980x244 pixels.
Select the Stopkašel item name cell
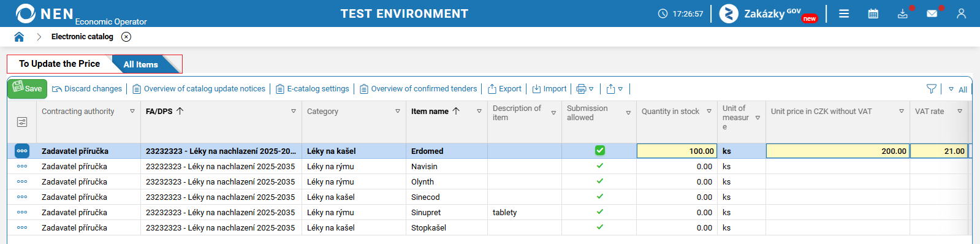coord(447,227)
